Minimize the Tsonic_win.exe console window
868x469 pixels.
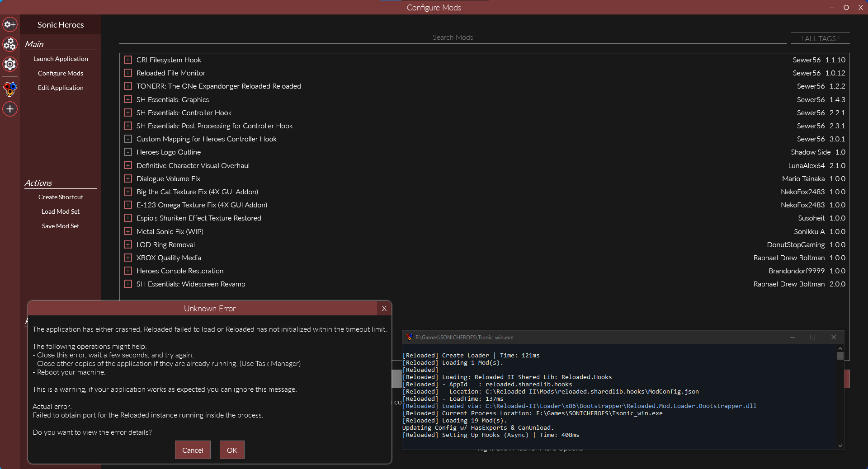click(792, 338)
